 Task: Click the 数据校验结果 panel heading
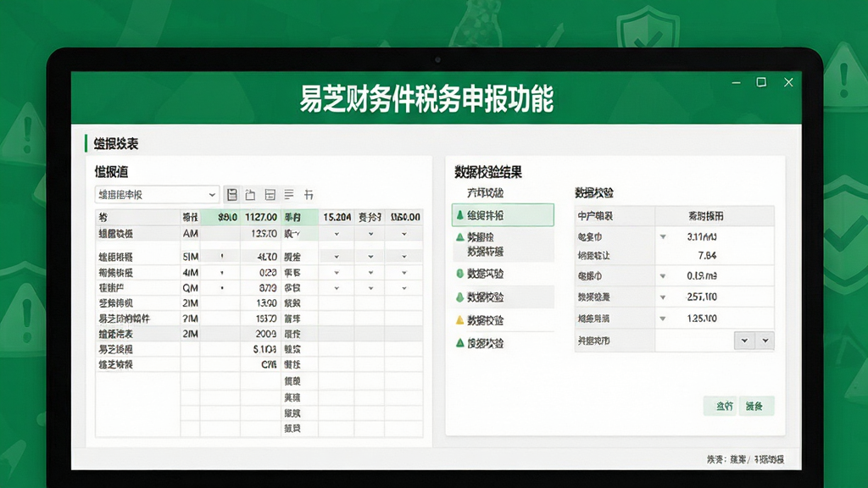point(488,172)
